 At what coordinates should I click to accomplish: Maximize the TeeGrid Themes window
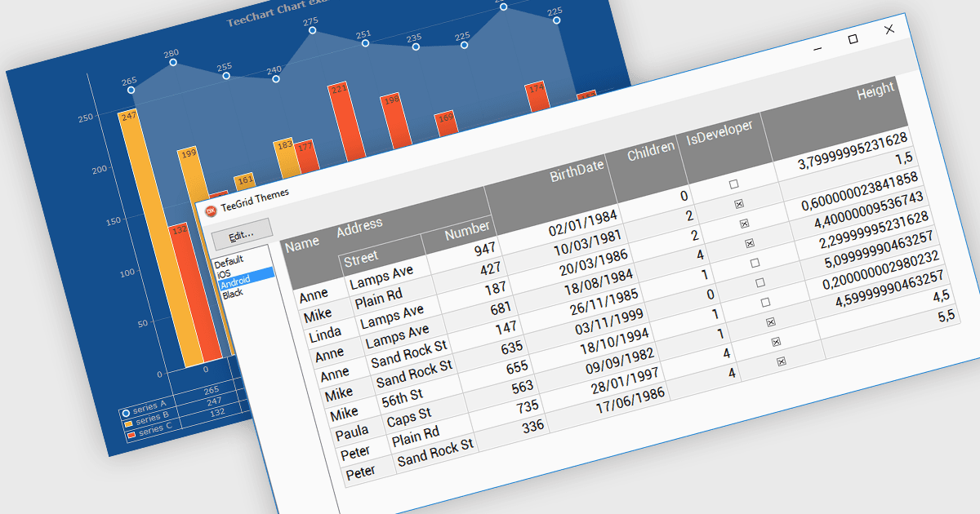tap(853, 39)
